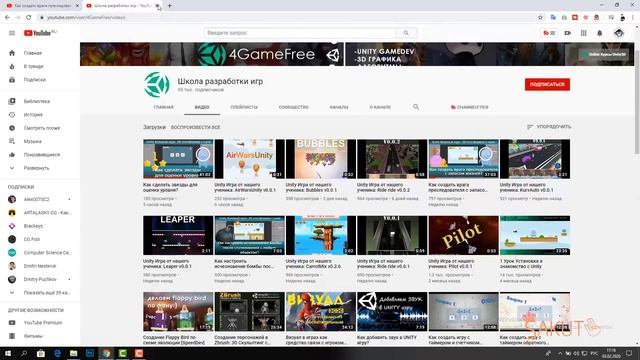640x360 pixels.
Task: Click the search magnifier button
Action: pos(406,33)
